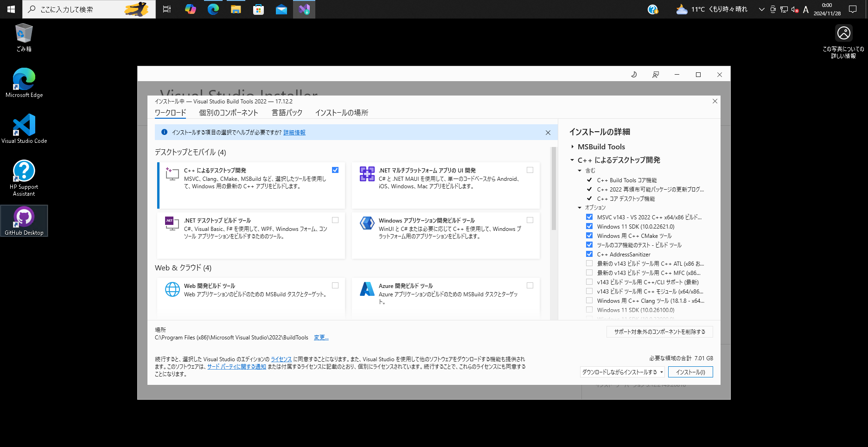The image size is (868, 447).
Task: Disable Windows 11 SDK (10.0.22621.0)
Action: (589, 226)
